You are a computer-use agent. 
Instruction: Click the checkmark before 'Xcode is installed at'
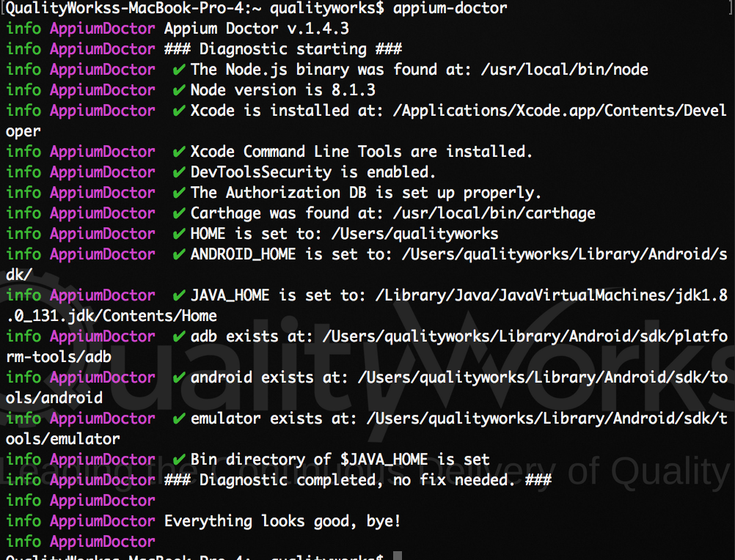click(x=178, y=111)
